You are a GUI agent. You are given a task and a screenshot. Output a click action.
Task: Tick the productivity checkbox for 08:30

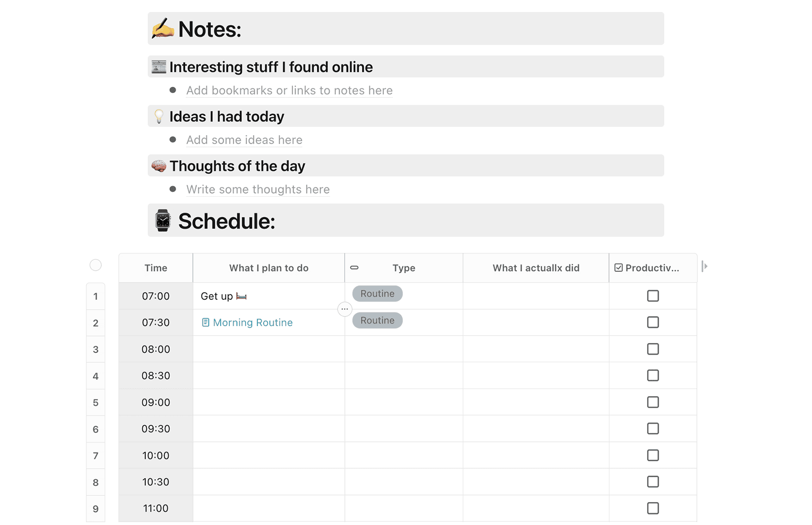pos(653,376)
